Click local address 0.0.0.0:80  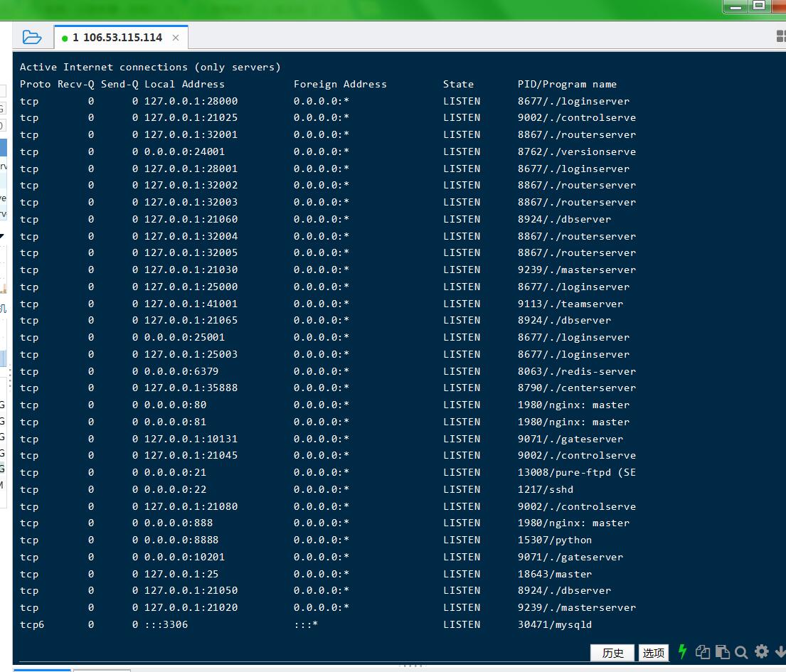(176, 405)
